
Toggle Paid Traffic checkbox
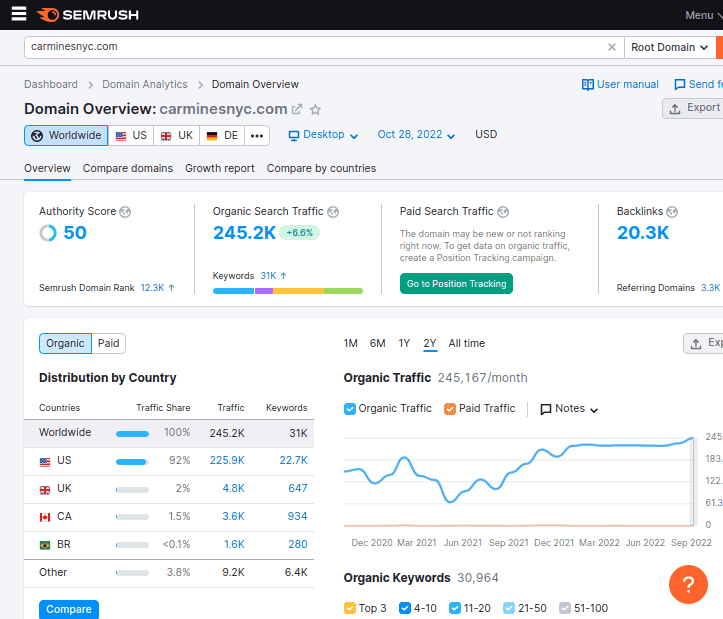(x=450, y=409)
